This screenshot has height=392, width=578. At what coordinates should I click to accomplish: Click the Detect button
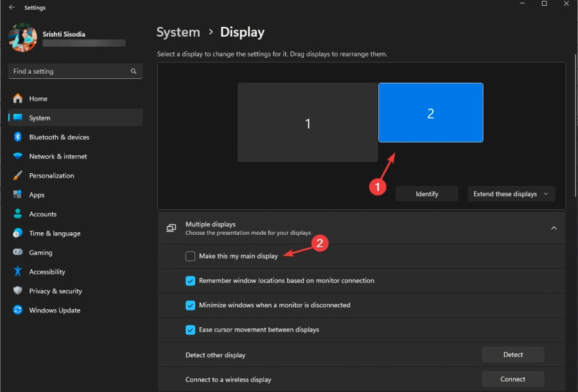point(512,355)
